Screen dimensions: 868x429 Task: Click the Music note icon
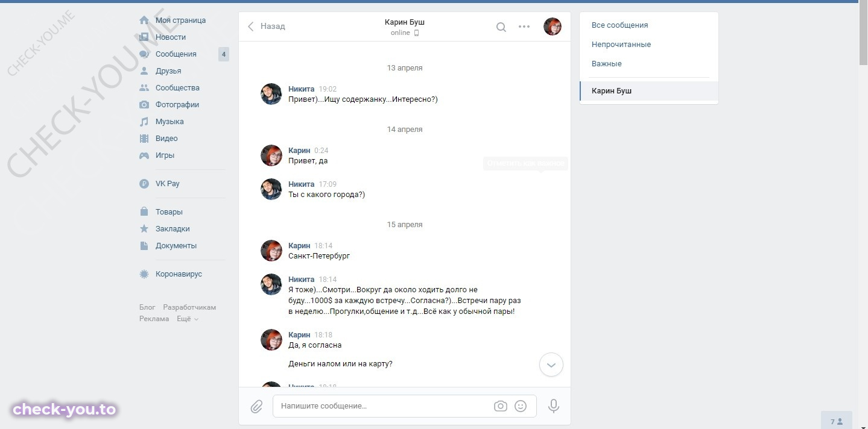coord(144,122)
